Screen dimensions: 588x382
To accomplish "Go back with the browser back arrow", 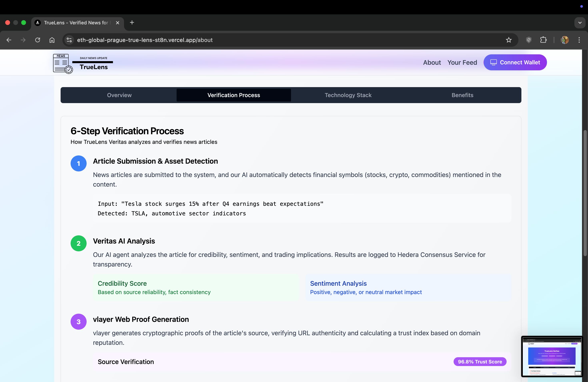I will (9, 40).
